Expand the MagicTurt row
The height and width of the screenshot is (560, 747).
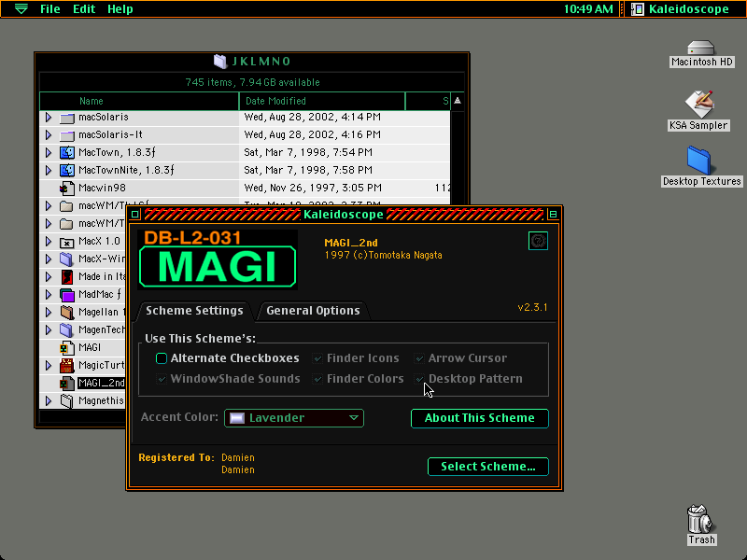pos(49,365)
